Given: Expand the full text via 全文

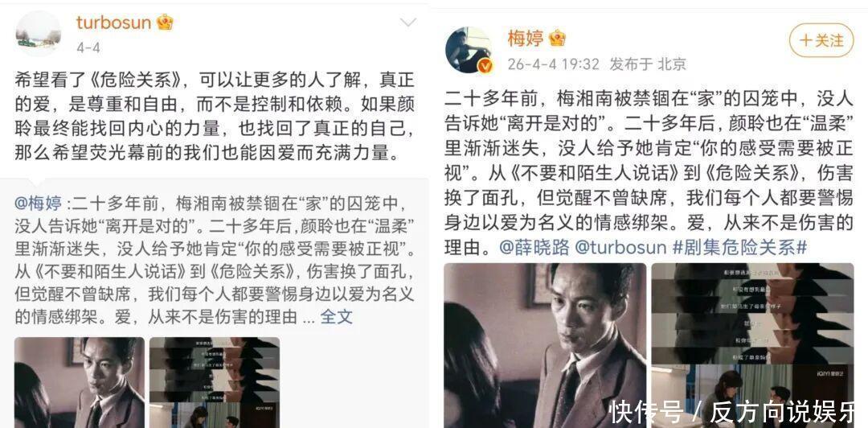Looking at the screenshot, I should pyautogui.click(x=336, y=316).
